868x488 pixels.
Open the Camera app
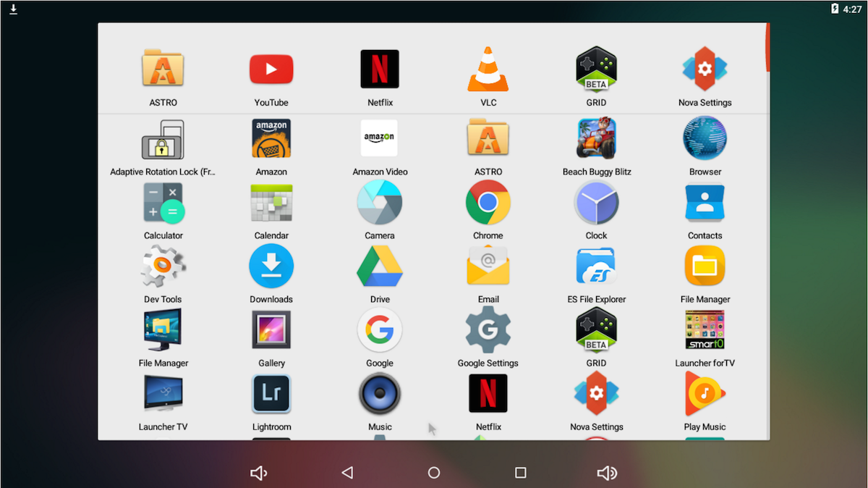click(380, 203)
